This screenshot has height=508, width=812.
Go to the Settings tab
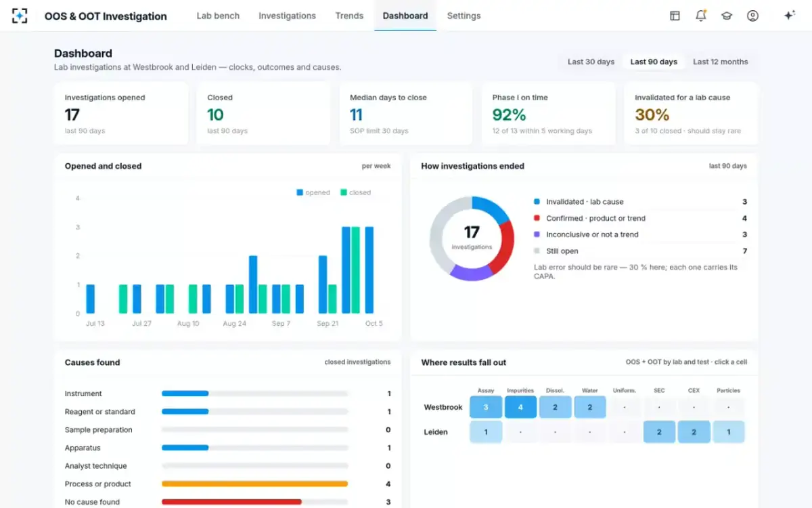click(464, 16)
